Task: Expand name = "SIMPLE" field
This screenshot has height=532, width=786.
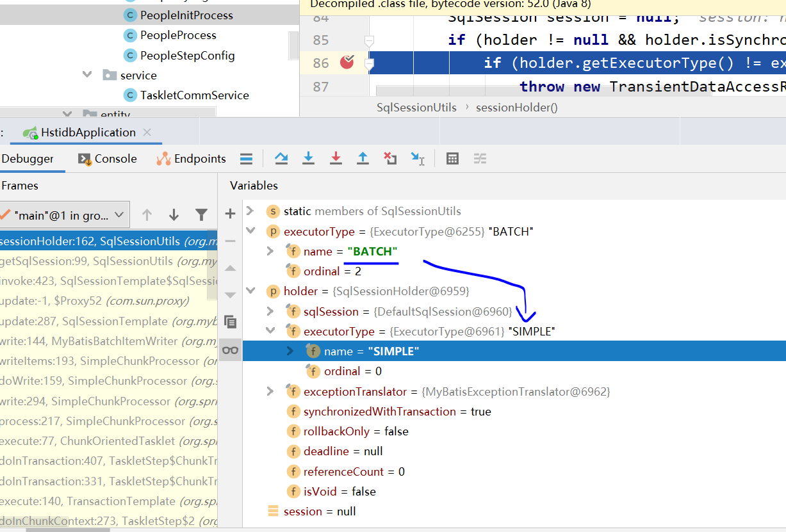Action: tap(290, 351)
